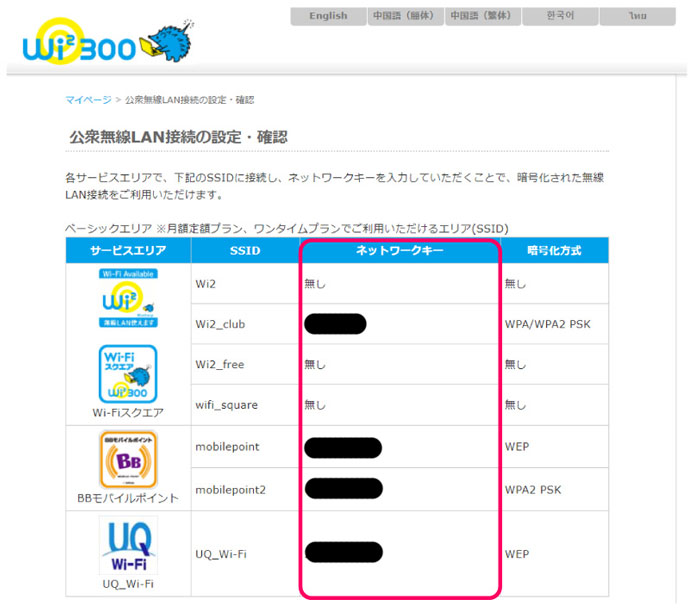The height and width of the screenshot is (609, 700).
Task: Click the hidden network key for Wi2_club
Action: coord(335,324)
